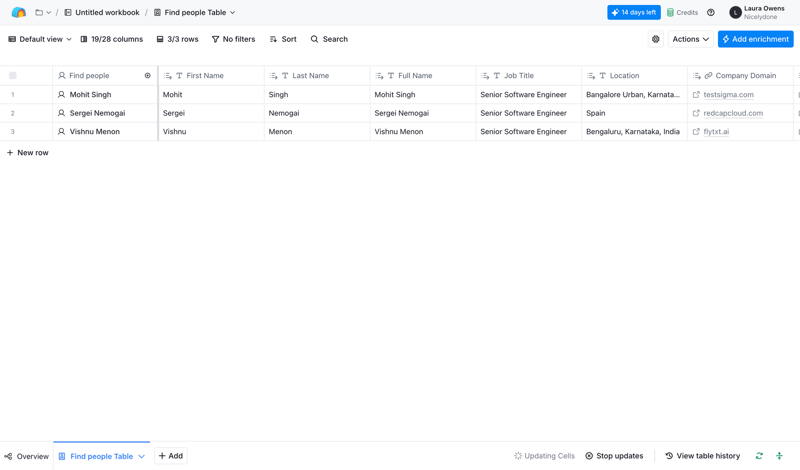Viewport: 800px width, 470px height.
Task: Open the 19/28 columns visibility control
Action: pos(111,39)
